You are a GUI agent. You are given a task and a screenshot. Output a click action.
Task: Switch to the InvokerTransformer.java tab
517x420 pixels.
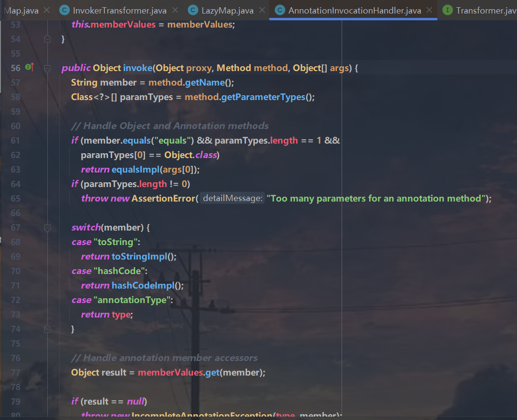(x=119, y=11)
